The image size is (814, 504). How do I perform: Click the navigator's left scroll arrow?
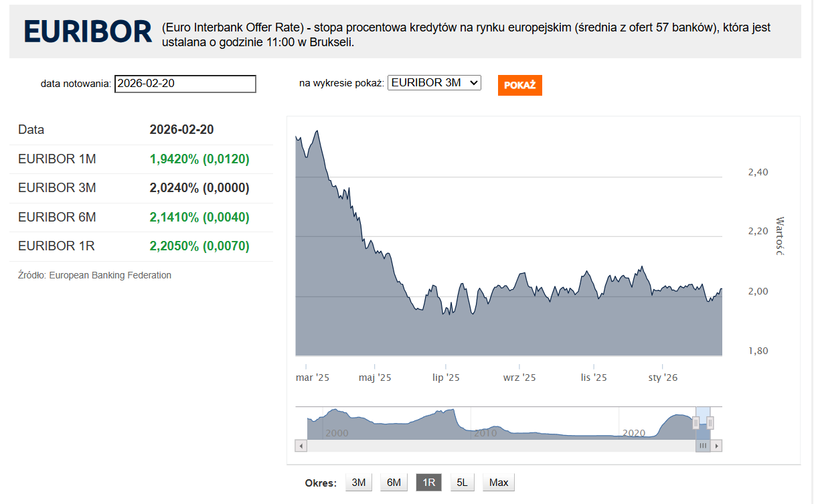[301, 446]
